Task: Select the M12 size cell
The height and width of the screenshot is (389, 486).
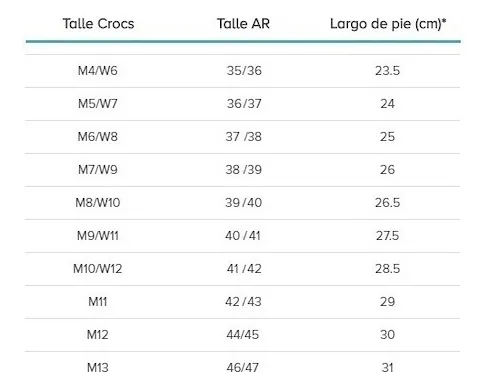Action: click(98, 335)
